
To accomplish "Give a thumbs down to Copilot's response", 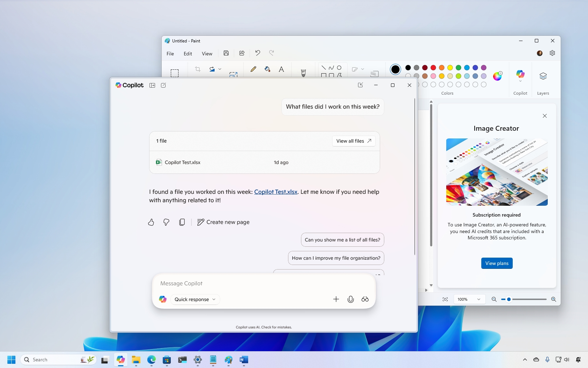I will click(166, 222).
